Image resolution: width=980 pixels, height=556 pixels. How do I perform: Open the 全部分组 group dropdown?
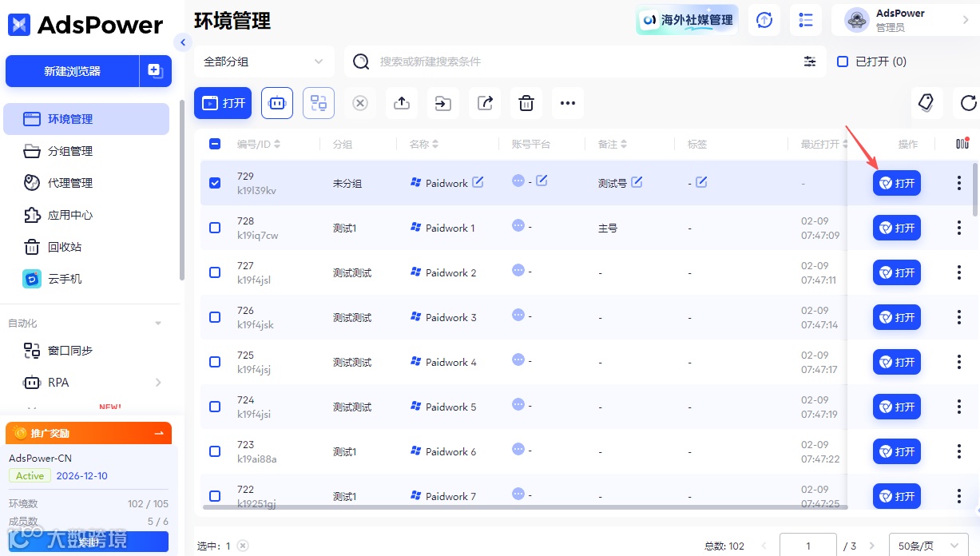264,62
